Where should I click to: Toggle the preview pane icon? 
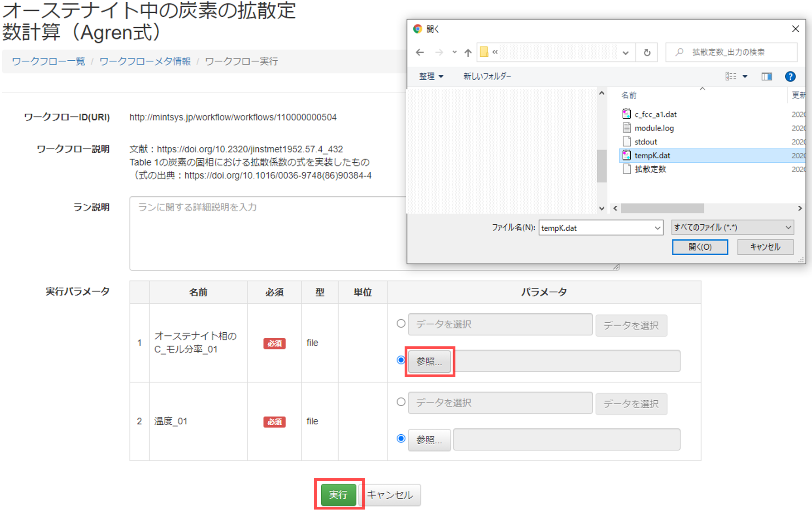767,77
